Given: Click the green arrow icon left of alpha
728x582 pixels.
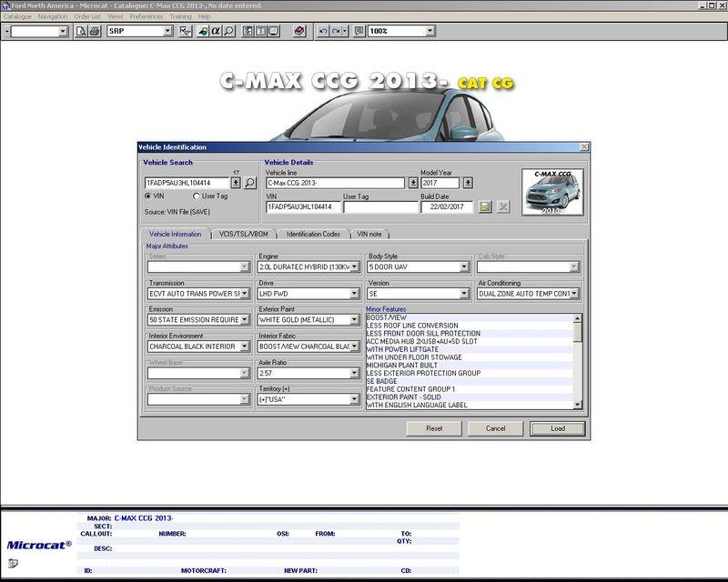Looking at the screenshot, I should coord(202,31).
